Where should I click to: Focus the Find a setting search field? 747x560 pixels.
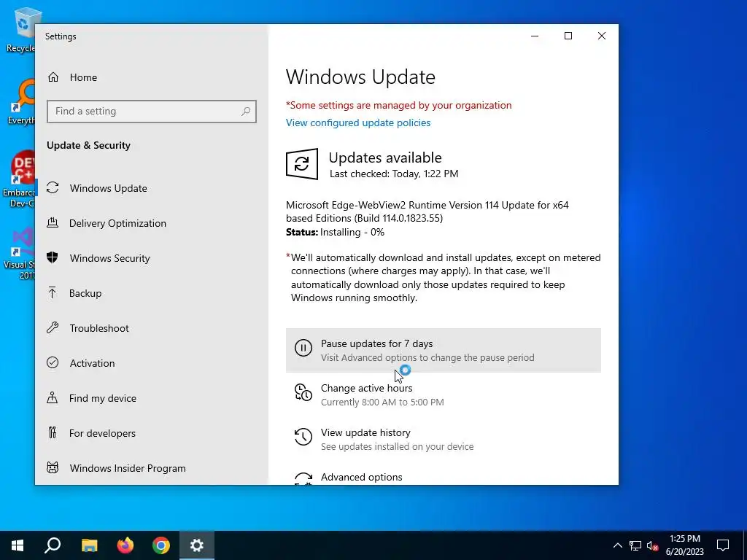[152, 112]
